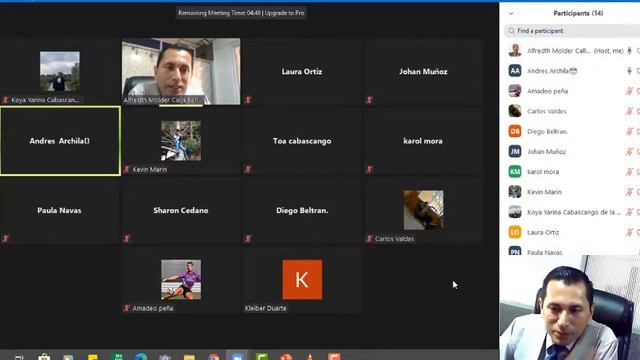
Task: Click the AA avatar for Andres Archila
Action: coord(515,71)
